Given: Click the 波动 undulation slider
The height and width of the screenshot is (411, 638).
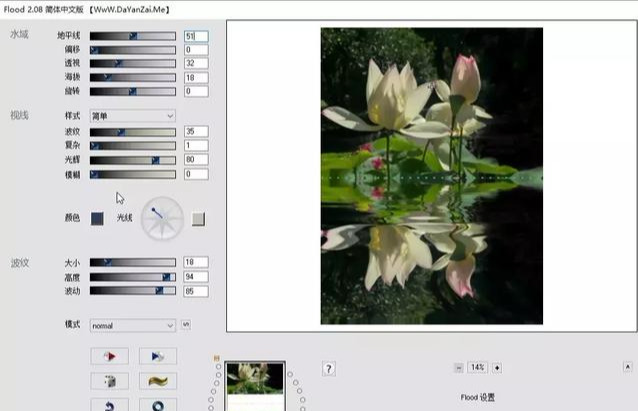Looking at the screenshot, I should (x=133, y=291).
